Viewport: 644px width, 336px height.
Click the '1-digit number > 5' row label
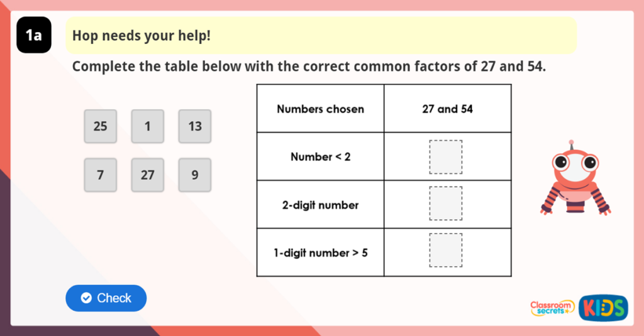pos(320,253)
